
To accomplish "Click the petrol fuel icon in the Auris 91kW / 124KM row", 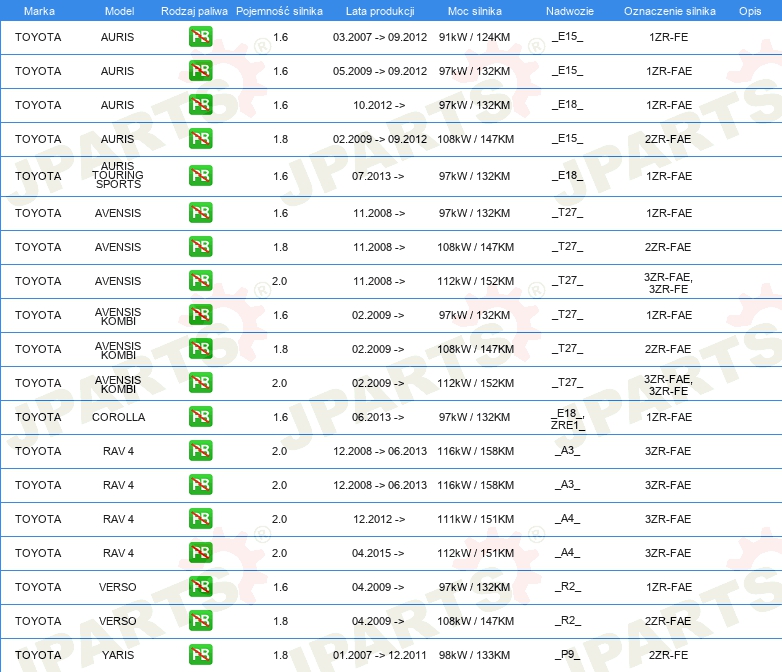I will point(200,36).
